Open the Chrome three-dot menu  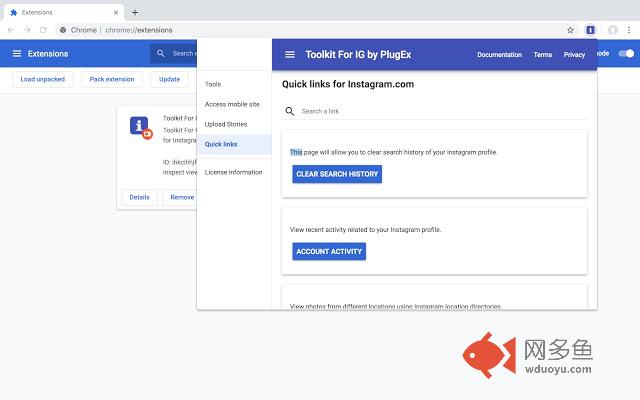[x=630, y=30]
